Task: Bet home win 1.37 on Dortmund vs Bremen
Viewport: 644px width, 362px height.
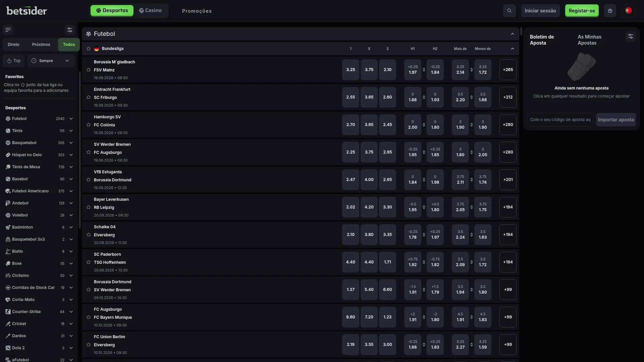Action: [351, 290]
